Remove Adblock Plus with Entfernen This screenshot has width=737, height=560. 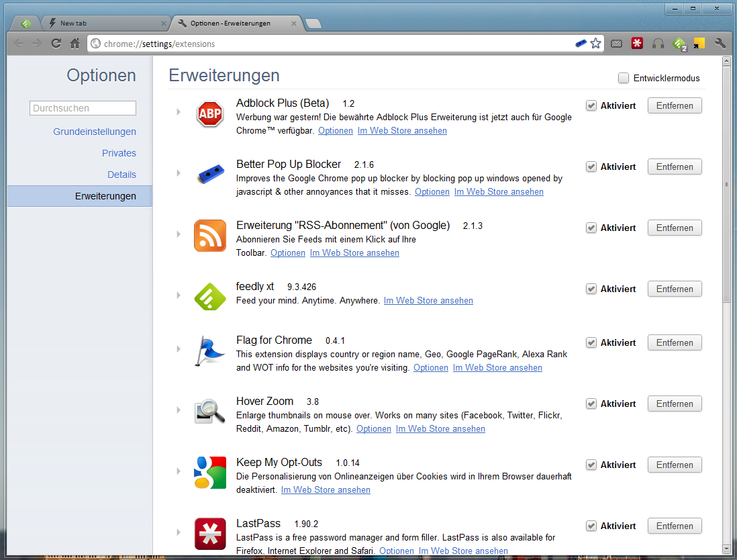point(675,106)
